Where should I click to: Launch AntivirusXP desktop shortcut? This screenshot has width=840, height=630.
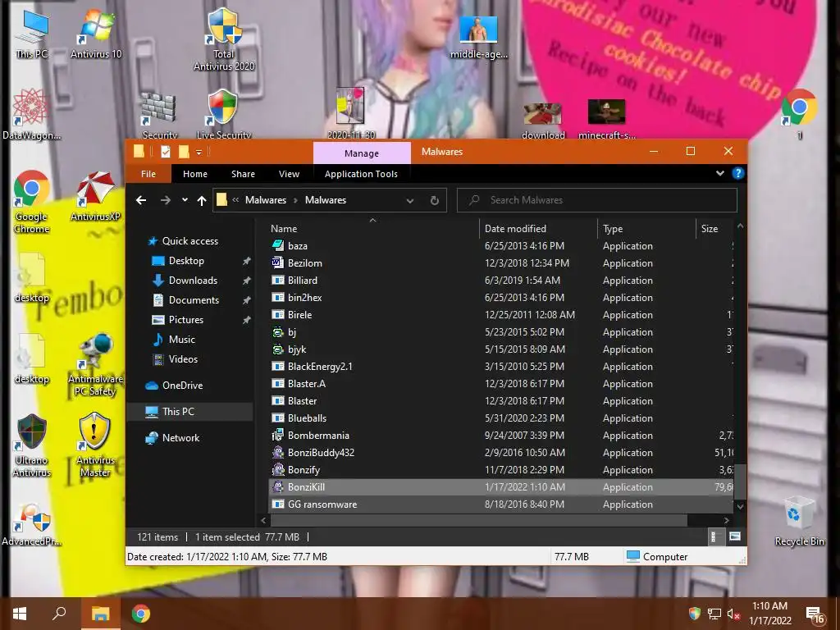(95, 195)
